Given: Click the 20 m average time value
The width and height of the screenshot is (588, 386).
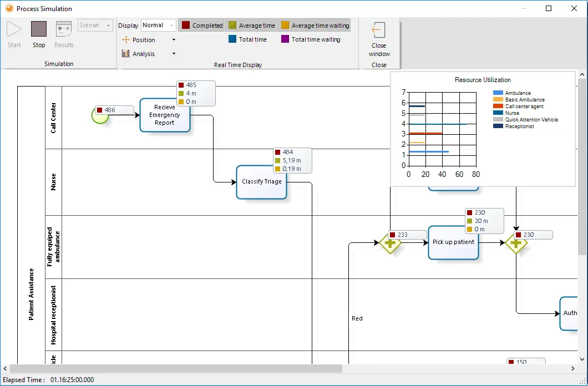Looking at the screenshot, I should (x=481, y=221).
